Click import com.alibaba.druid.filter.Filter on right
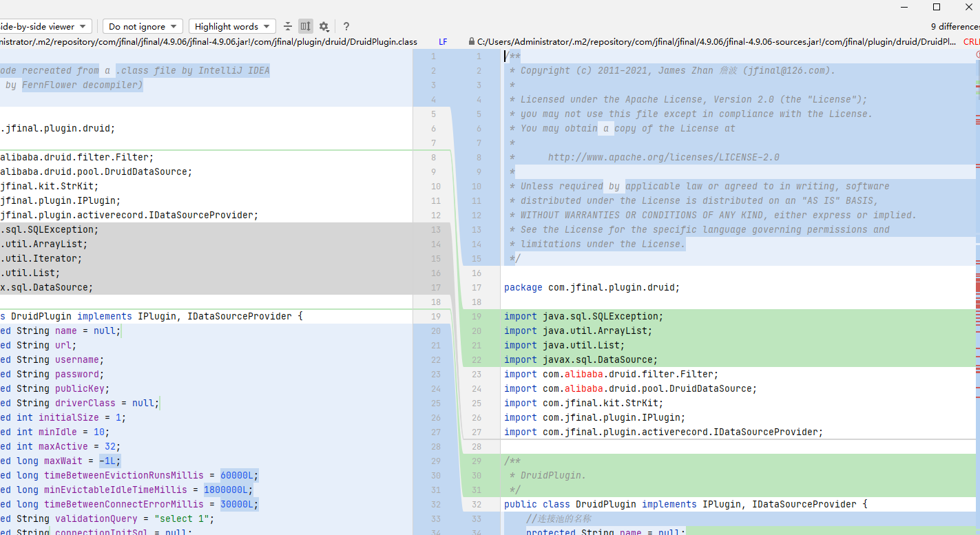This screenshot has height=535, width=980. (611, 374)
